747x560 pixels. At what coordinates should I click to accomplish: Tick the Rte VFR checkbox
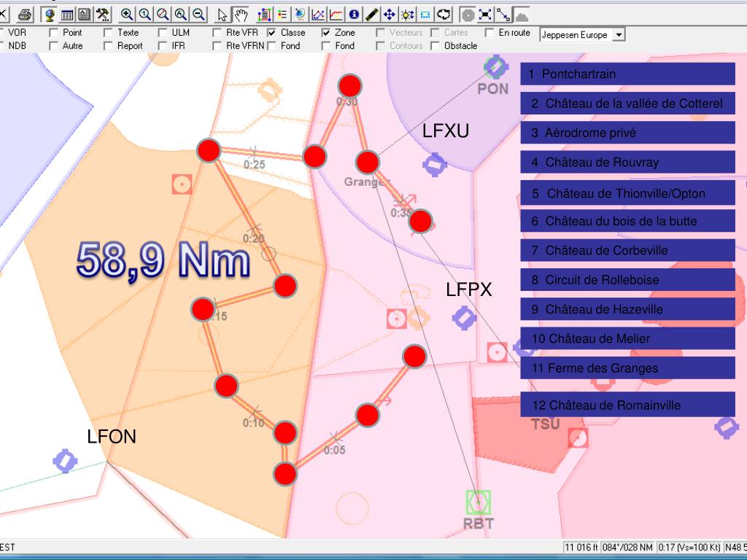pos(217,32)
